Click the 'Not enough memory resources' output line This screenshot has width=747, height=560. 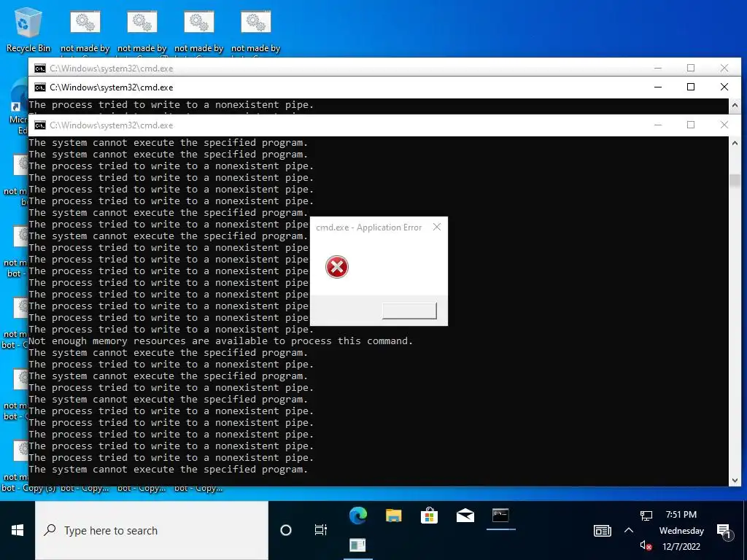pyautogui.click(x=220, y=341)
